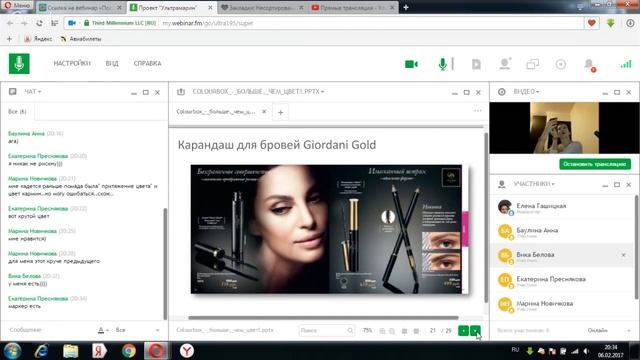Click the zoom in icon beside 75%
Viewport: 640px width, 360px height.
click(x=382, y=331)
